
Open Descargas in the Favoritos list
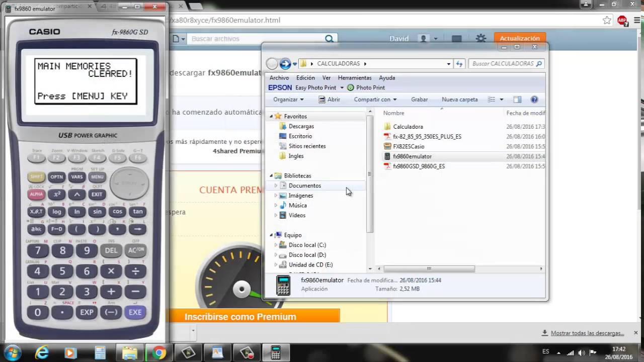pos(301,126)
